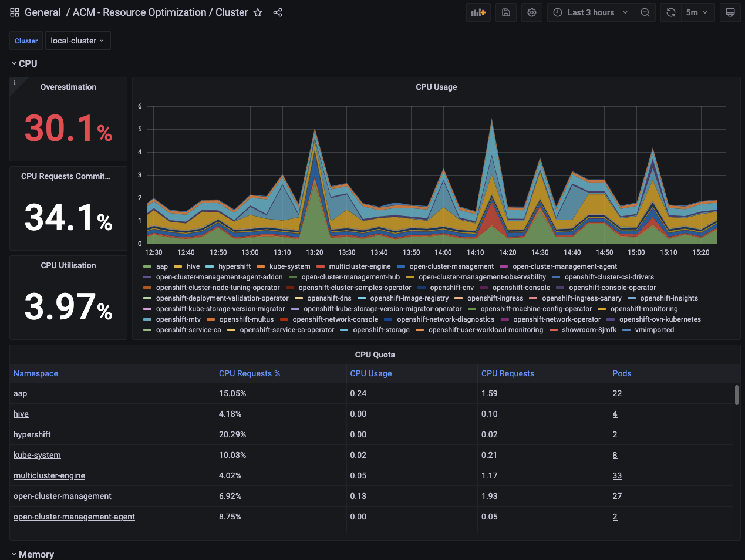Open the CPU Quota panel title menu
This screenshot has width=745, height=560.
[375, 355]
